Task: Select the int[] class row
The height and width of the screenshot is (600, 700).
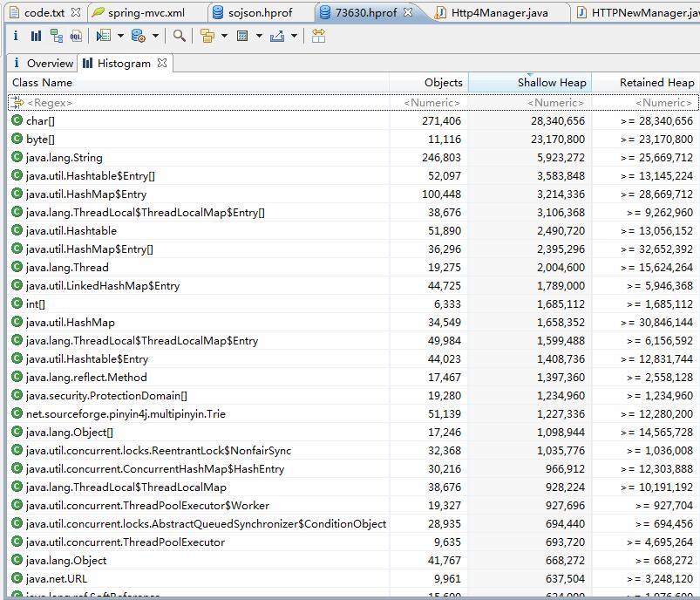Action: click(353, 303)
